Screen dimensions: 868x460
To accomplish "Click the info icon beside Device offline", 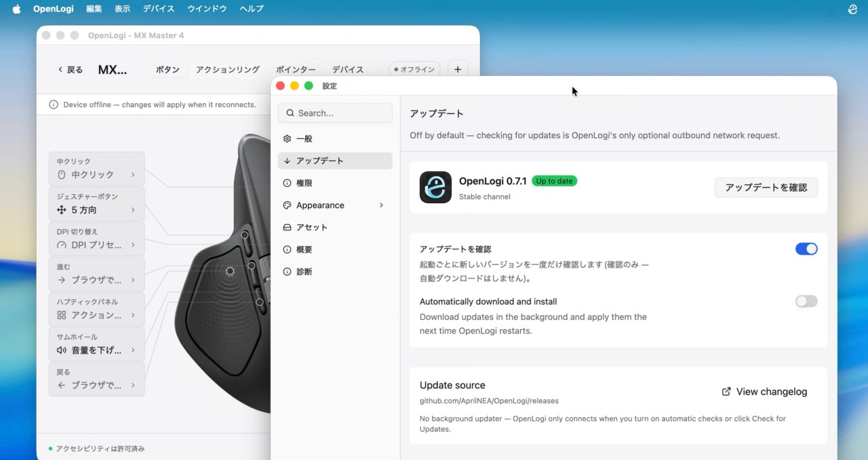I will 54,105.
